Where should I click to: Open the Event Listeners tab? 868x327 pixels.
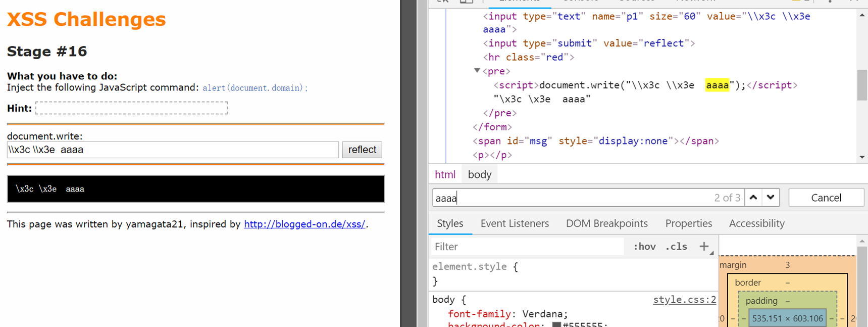515,223
